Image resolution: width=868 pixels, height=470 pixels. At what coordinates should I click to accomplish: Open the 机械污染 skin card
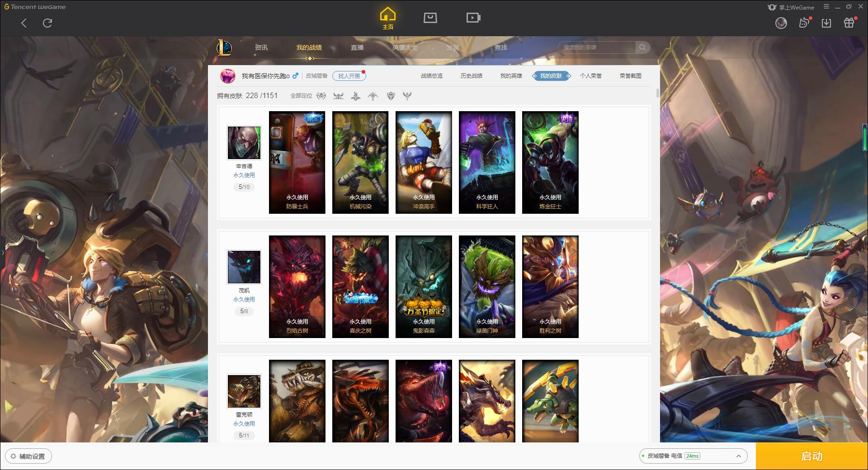(x=360, y=162)
